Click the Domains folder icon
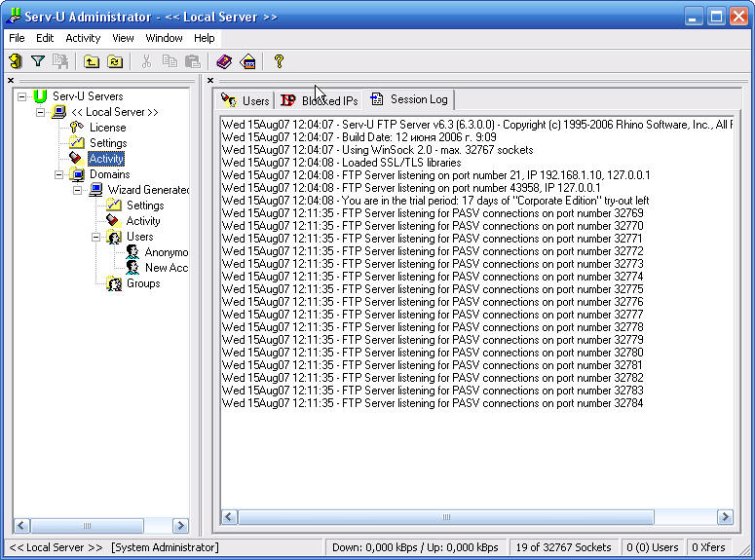 (x=77, y=174)
